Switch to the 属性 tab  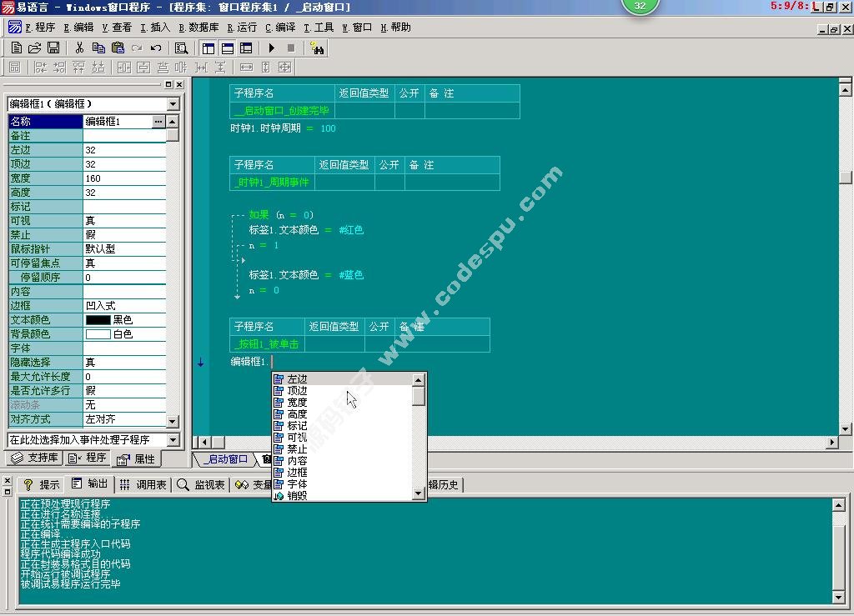(x=136, y=458)
